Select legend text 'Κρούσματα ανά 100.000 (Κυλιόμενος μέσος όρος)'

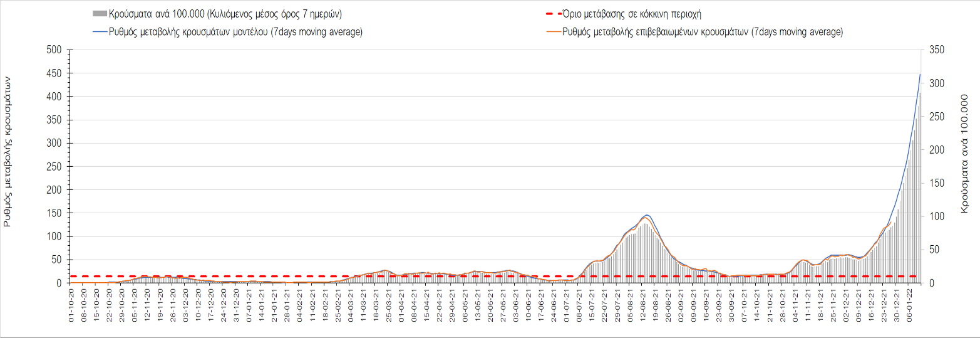click(225, 14)
